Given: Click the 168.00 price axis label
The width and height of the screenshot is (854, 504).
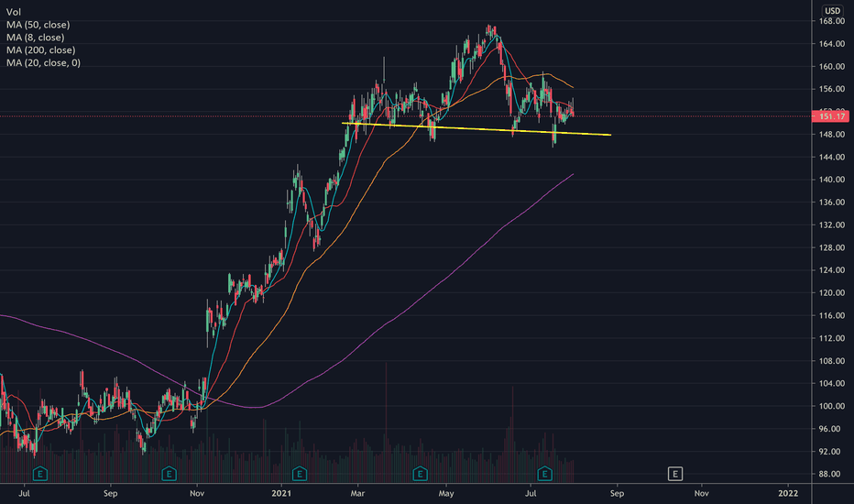Looking at the screenshot, I should (832, 21).
